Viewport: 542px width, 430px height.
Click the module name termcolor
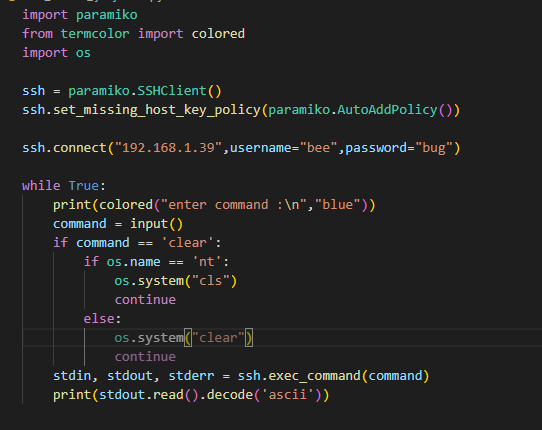point(95,34)
